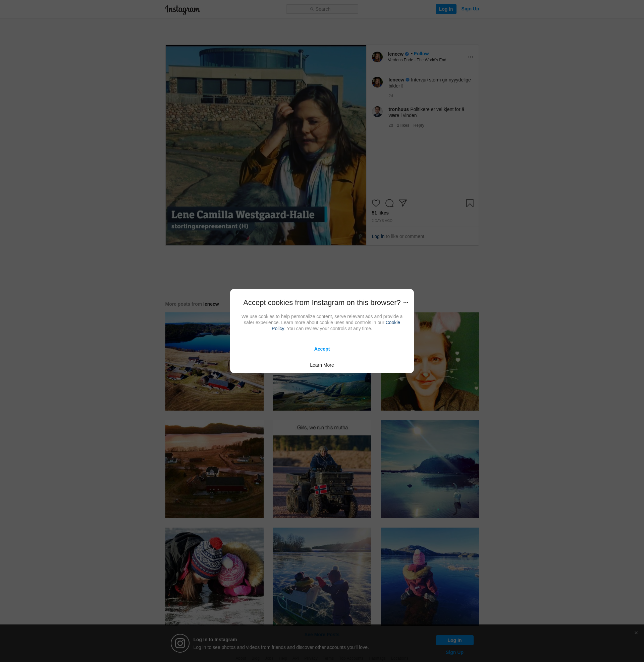The height and width of the screenshot is (662, 644).
Task: Open tronhuus commenter avatar
Action: pyautogui.click(x=377, y=111)
